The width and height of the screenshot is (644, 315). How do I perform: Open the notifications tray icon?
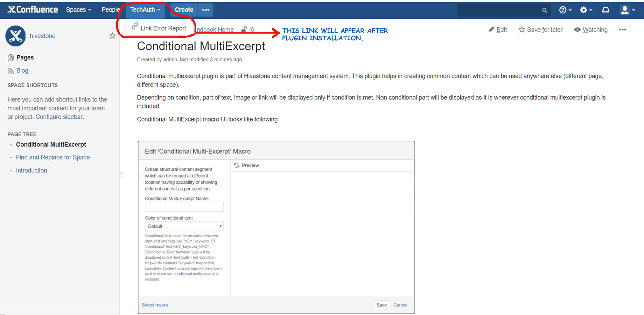606,10
